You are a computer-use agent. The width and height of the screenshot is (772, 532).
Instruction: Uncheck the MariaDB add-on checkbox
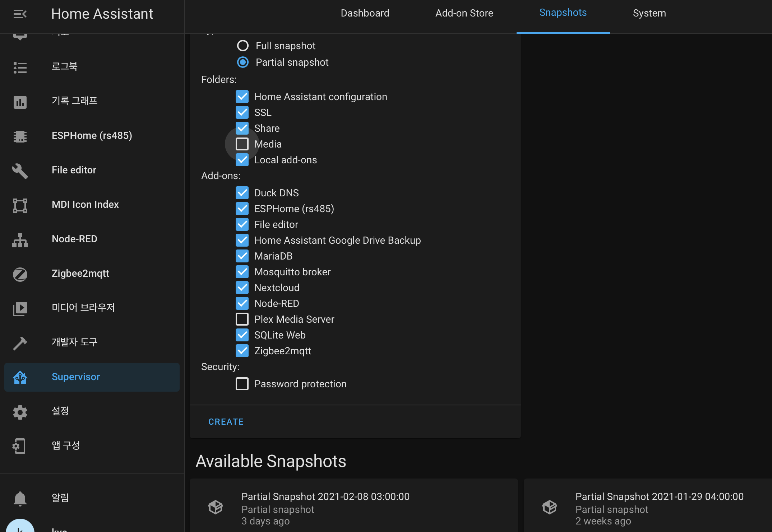pyautogui.click(x=242, y=256)
